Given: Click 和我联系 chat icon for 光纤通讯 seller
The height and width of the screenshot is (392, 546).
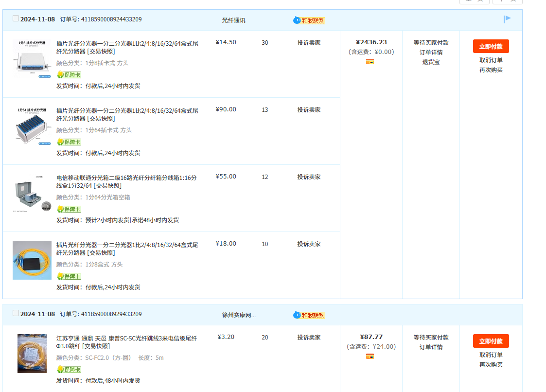Looking at the screenshot, I should 309,20.
